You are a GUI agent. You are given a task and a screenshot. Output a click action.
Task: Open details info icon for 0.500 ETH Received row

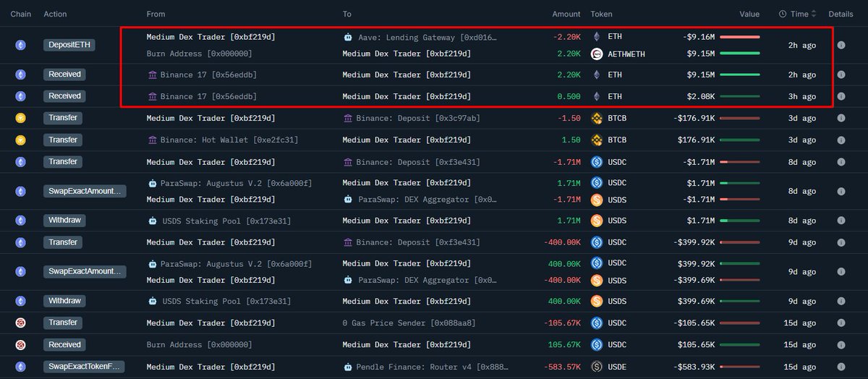click(841, 96)
